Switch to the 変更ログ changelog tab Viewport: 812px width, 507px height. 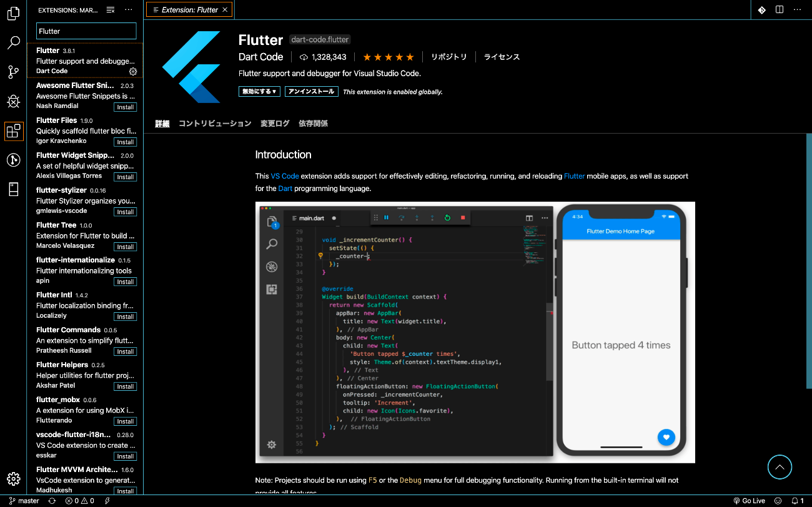pos(275,124)
